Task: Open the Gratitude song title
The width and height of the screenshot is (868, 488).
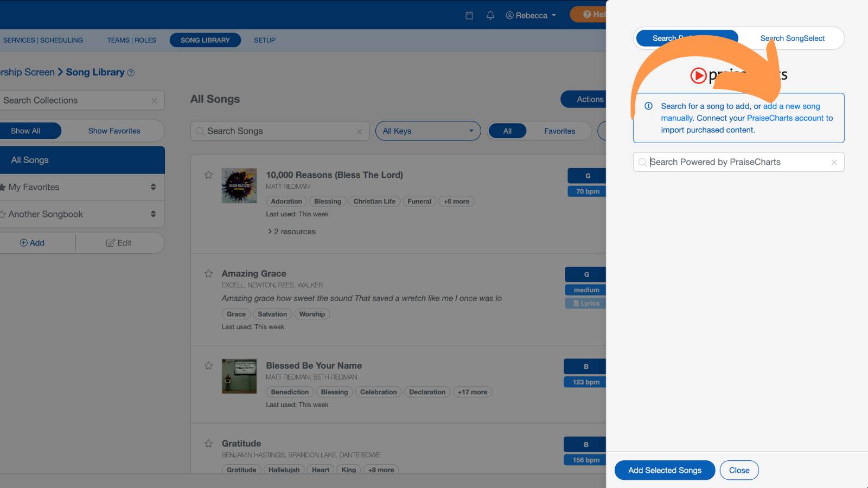Action: point(241,443)
